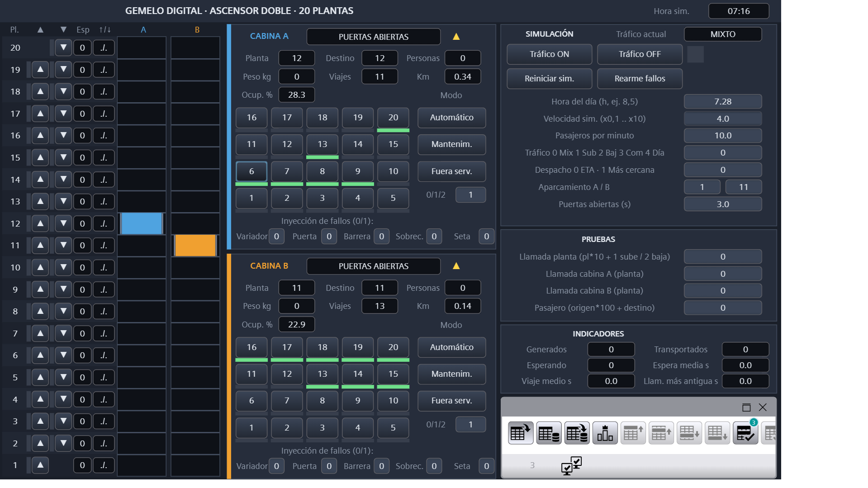Screen dimensions: 868x488
Task: Toggle Variador fault value in Cabina A
Action: click(276, 236)
